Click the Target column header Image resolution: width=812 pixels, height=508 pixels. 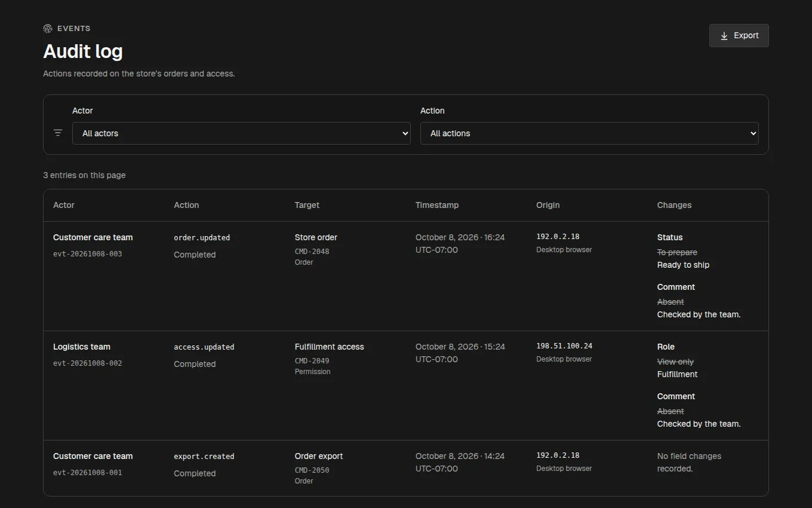[307, 205]
